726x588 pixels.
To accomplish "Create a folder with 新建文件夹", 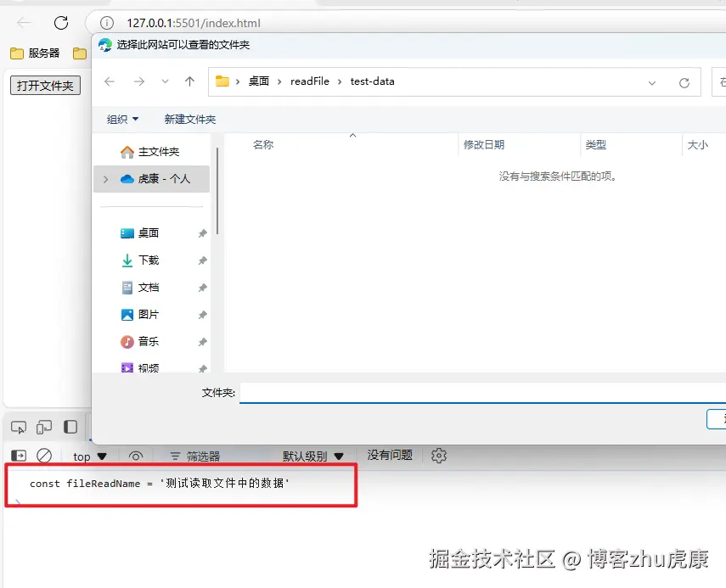I will click(x=191, y=119).
